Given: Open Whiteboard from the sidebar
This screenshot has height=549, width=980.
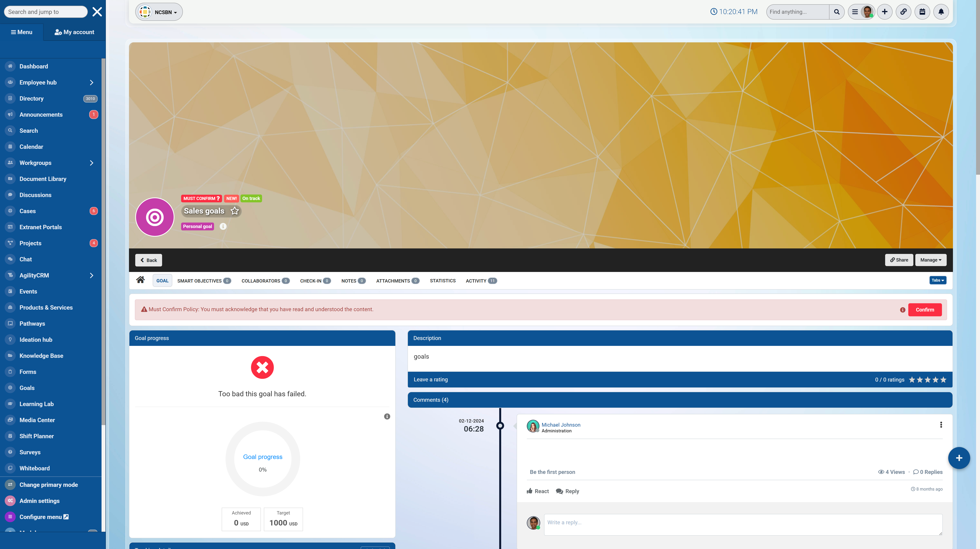Looking at the screenshot, I should click(34, 468).
